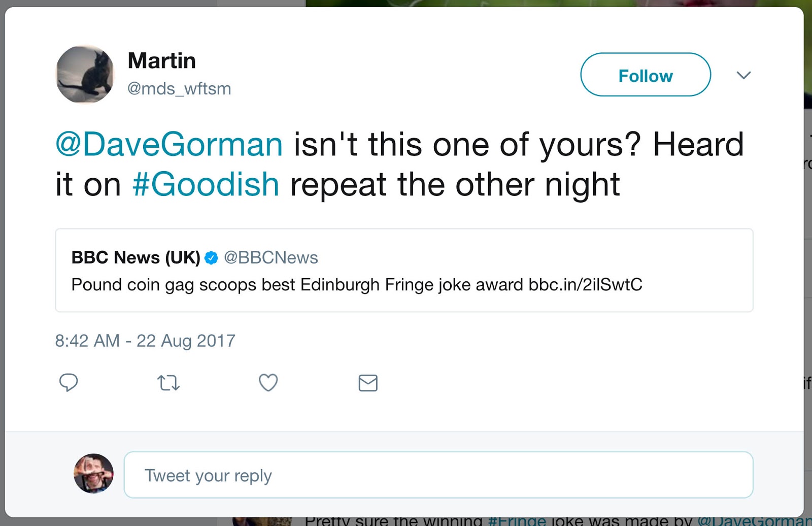
Task: Expand the tweet options chevron
Action: pyautogui.click(x=743, y=75)
